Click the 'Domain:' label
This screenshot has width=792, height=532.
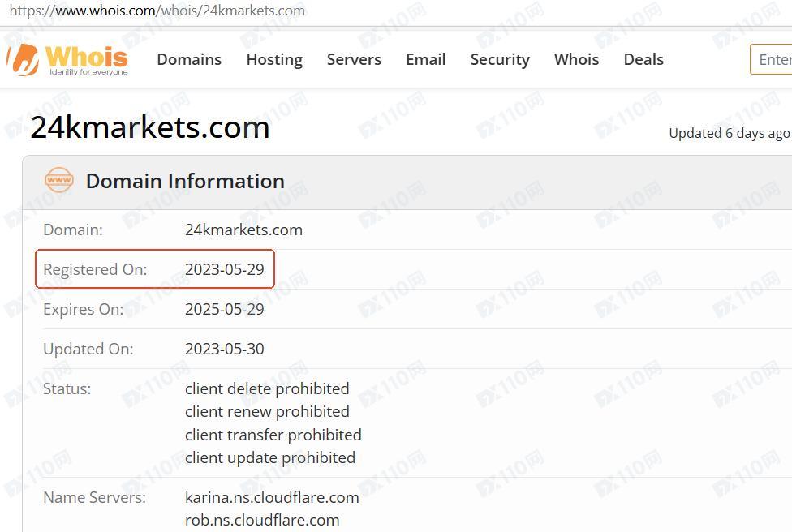tap(73, 230)
